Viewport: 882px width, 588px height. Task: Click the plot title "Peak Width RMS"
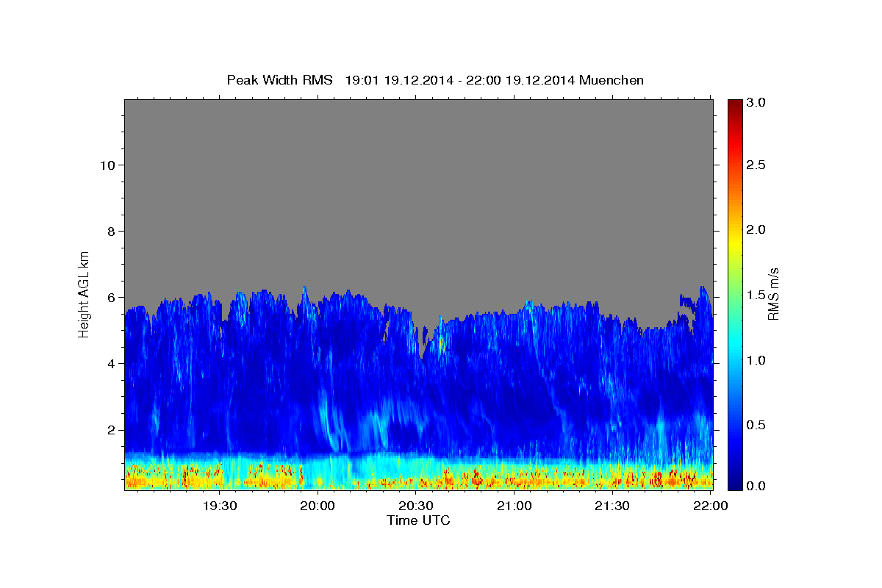(x=279, y=80)
